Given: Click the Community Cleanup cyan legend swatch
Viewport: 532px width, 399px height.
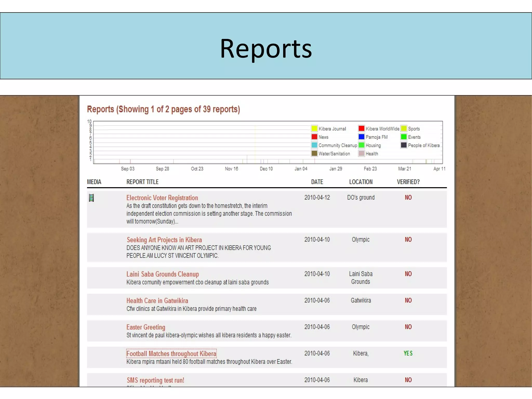Looking at the screenshot, I should 314,145.
